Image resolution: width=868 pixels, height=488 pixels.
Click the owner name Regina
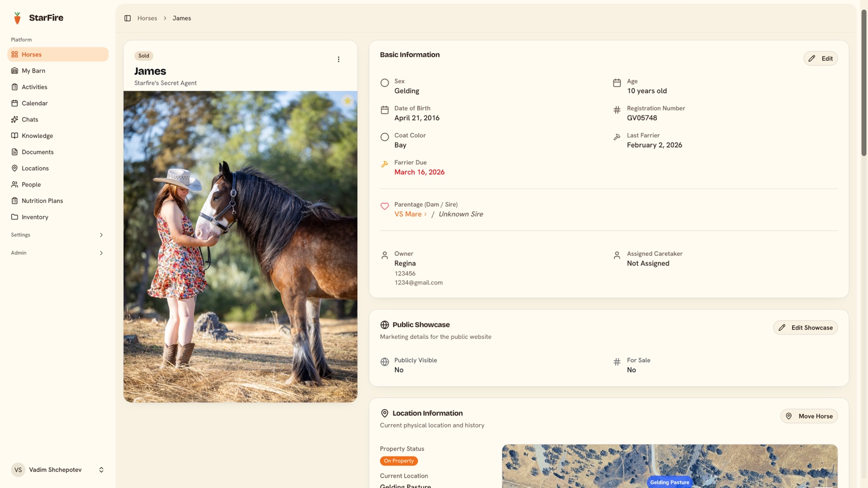(405, 264)
